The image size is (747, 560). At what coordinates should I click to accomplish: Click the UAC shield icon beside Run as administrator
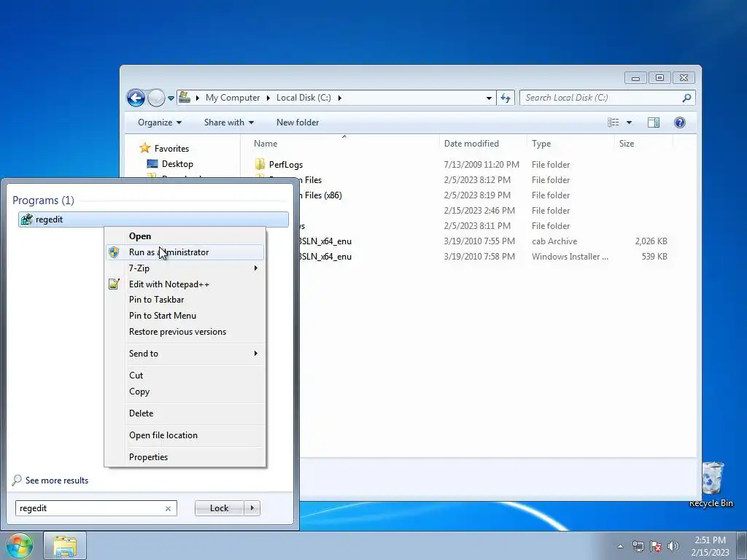tap(113, 252)
